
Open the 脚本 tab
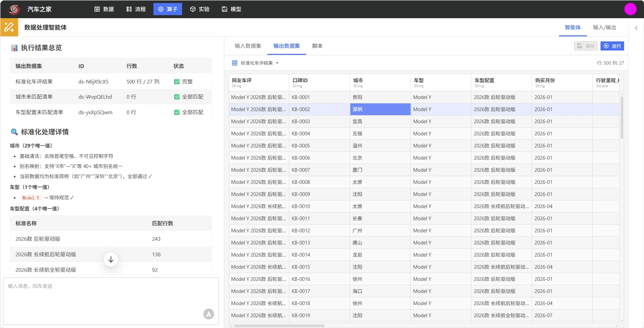point(317,46)
